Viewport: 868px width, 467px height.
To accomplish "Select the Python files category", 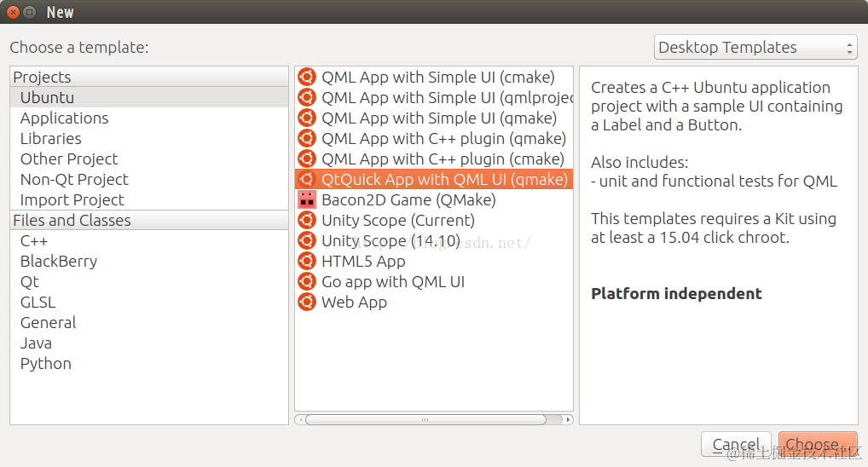I will pos(149,364).
